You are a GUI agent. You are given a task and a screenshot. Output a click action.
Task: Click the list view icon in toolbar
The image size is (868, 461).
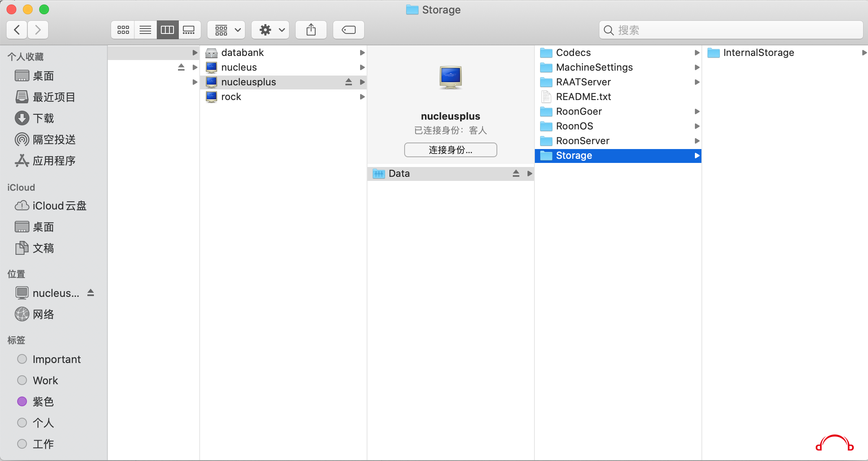click(x=145, y=29)
